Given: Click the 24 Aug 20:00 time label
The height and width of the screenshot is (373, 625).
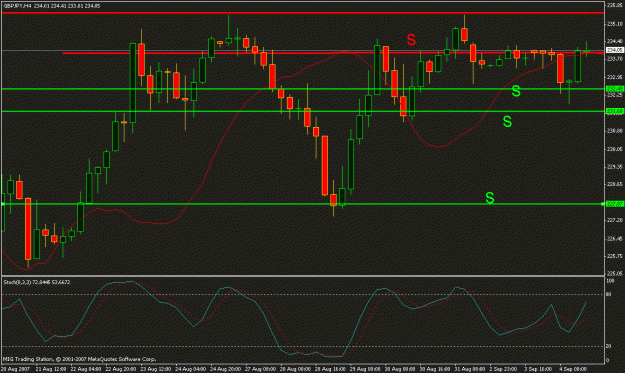Looking at the screenshot, I should (226, 369).
